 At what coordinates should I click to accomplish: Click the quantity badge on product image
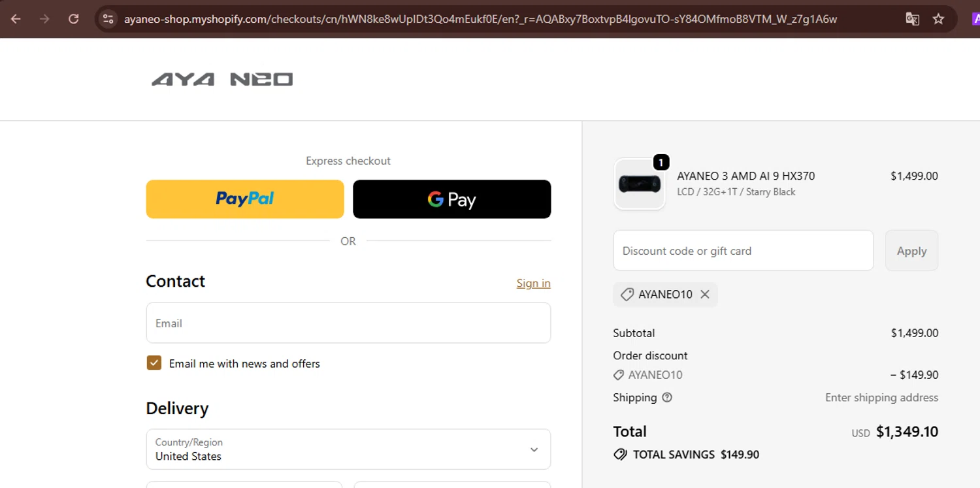[x=661, y=162]
